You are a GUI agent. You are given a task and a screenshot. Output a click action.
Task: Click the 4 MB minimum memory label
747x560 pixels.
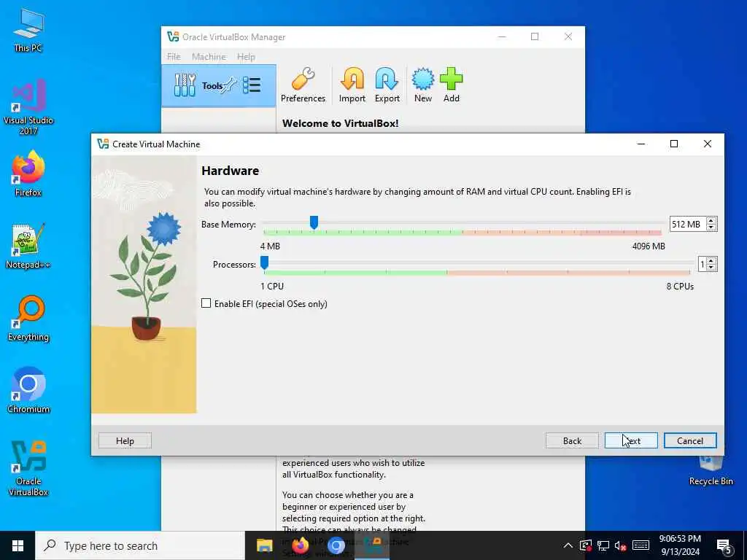point(270,246)
